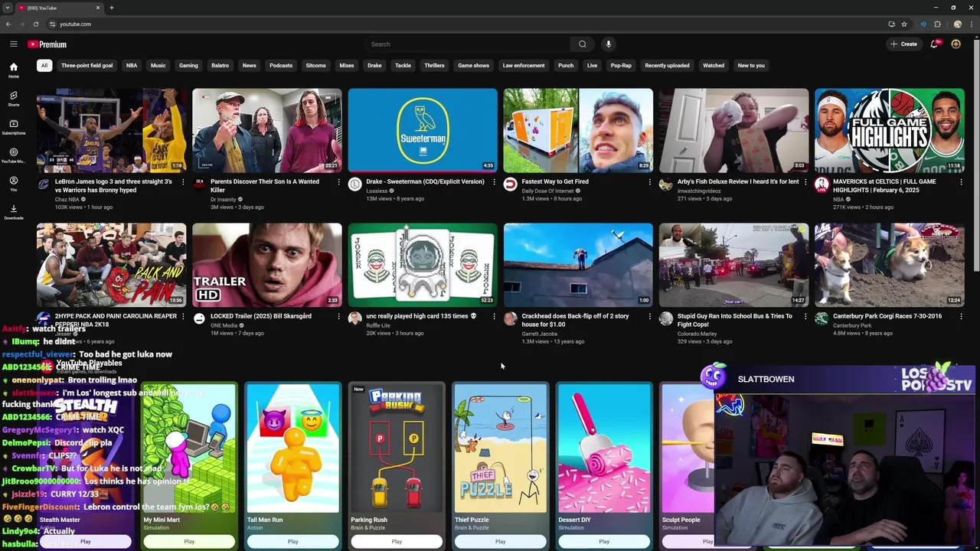The height and width of the screenshot is (551, 980).
Task: Select the New to you chip
Action: pos(751,66)
